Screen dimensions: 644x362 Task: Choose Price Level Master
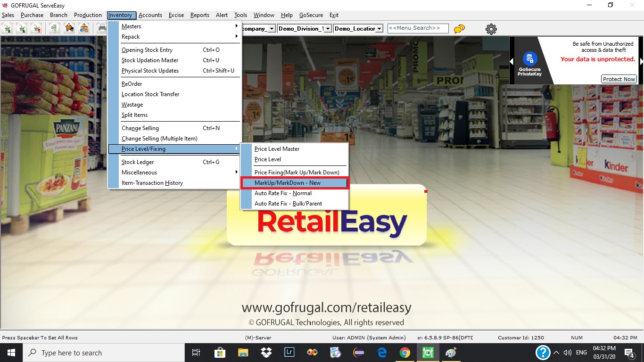[x=295, y=149]
